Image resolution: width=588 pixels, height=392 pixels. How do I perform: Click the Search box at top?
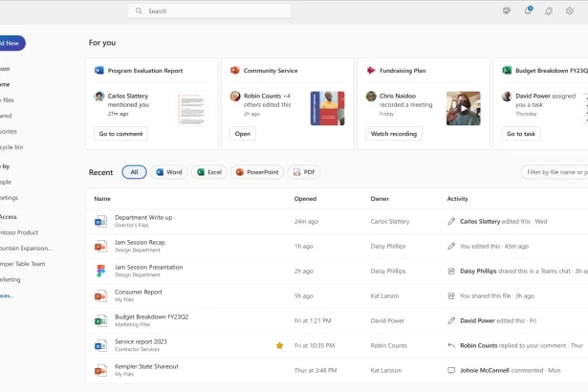(x=209, y=11)
